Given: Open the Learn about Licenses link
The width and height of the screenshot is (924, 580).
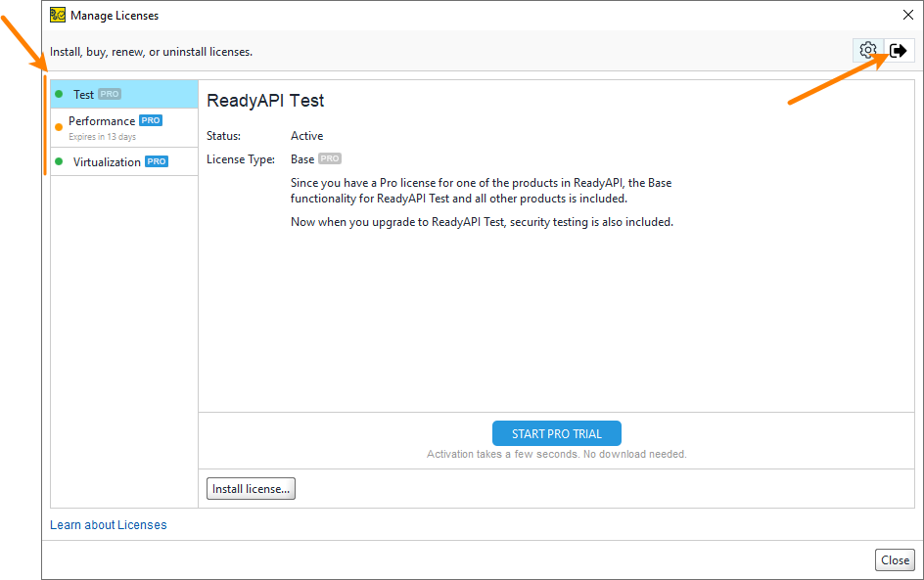Looking at the screenshot, I should point(109,525).
